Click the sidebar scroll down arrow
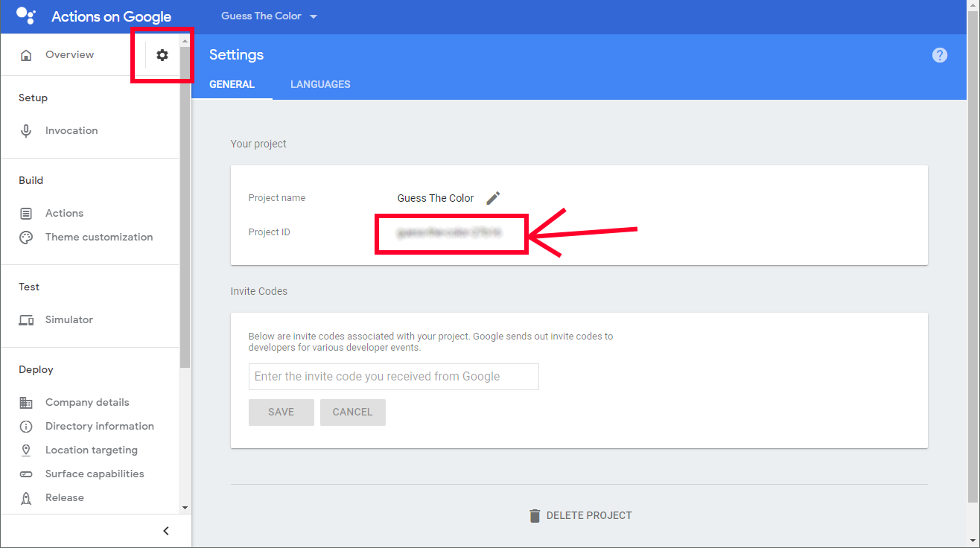Image resolution: width=980 pixels, height=548 pixels. pyautogui.click(x=185, y=508)
